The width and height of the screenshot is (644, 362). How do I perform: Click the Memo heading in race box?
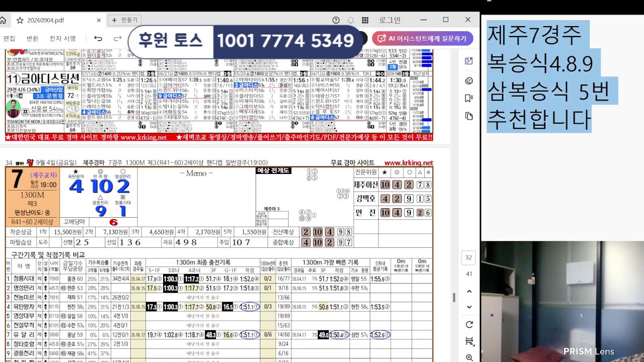click(x=196, y=173)
